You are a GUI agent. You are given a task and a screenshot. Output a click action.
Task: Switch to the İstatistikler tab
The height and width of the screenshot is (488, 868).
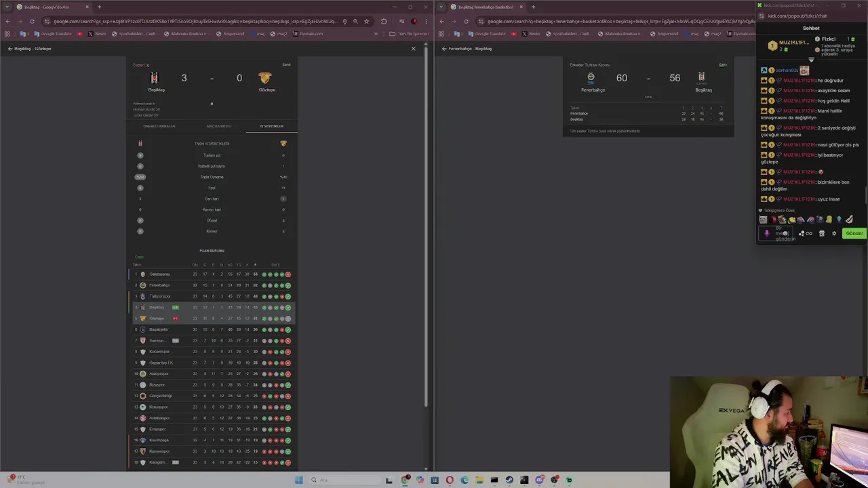[x=272, y=126]
